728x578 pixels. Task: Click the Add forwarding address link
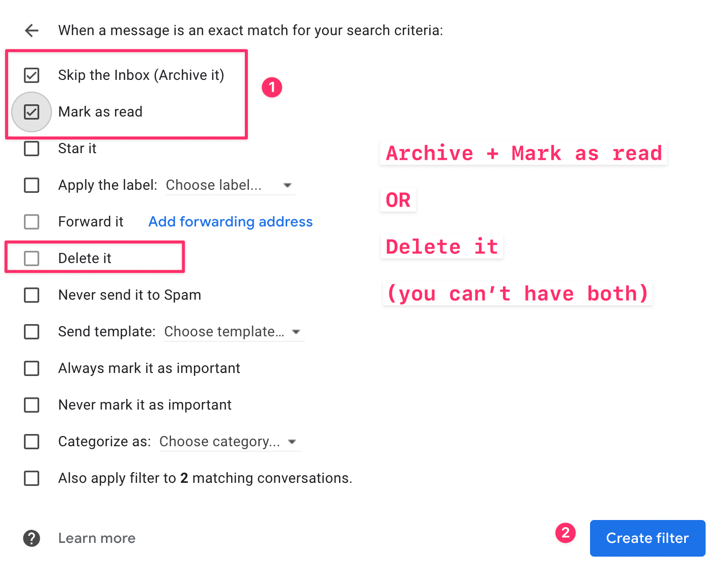(231, 222)
